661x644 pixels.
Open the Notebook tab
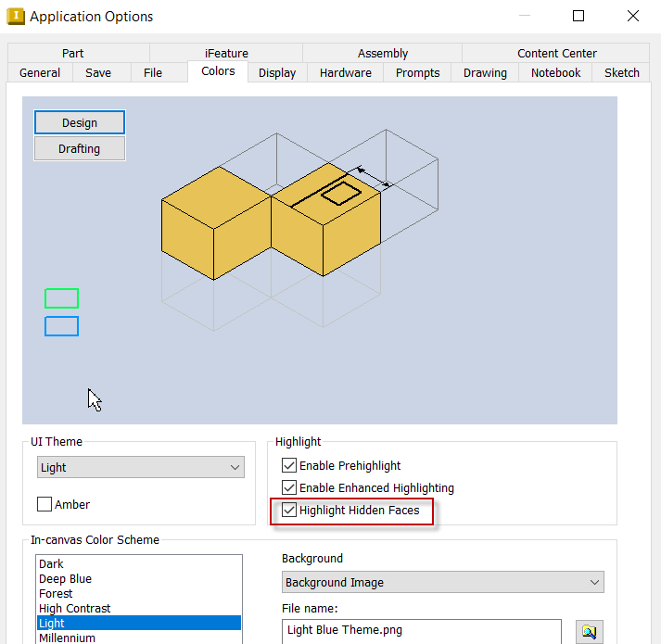click(555, 72)
